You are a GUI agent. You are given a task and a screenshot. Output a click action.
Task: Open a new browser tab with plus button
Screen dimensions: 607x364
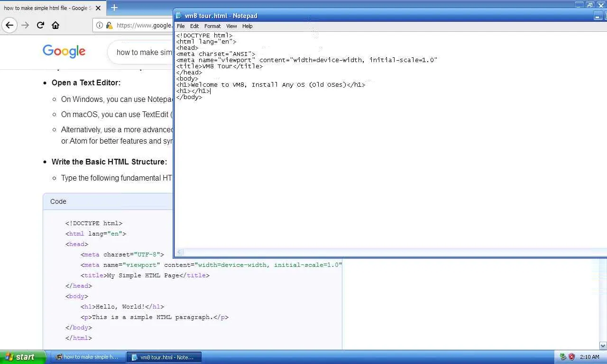tap(114, 8)
